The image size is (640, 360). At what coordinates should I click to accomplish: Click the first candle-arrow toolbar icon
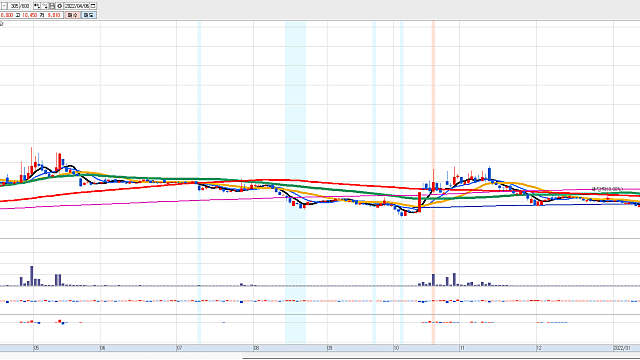pyautogui.click(x=37, y=6)
